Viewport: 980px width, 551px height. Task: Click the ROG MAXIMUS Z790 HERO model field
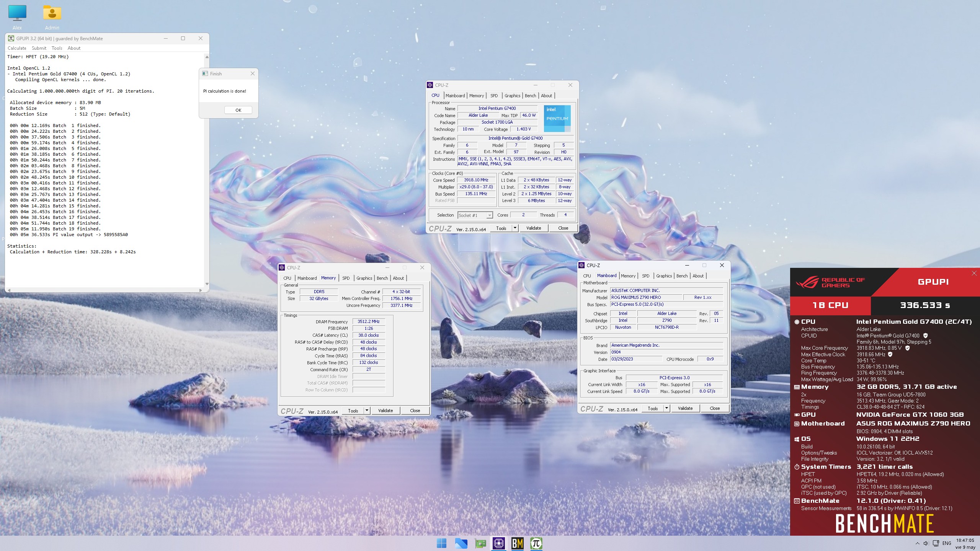click(x=647, y=298)
